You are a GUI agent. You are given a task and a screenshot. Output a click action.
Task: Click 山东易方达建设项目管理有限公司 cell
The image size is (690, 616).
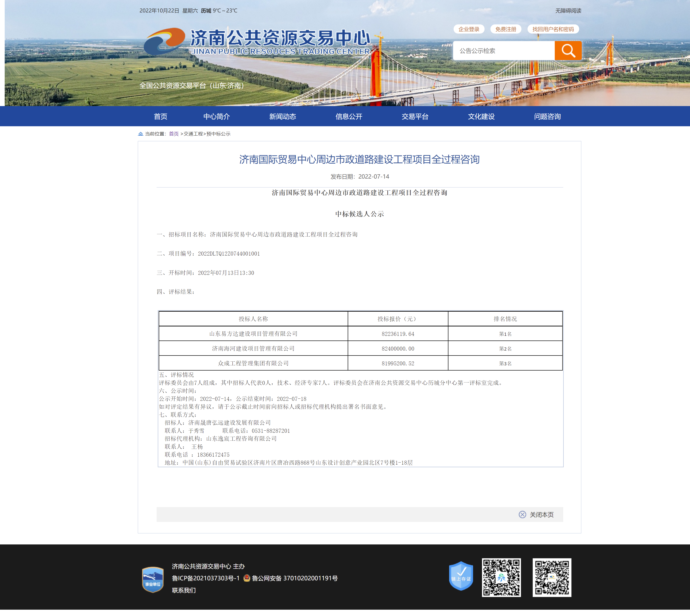(x=253, y=334)
